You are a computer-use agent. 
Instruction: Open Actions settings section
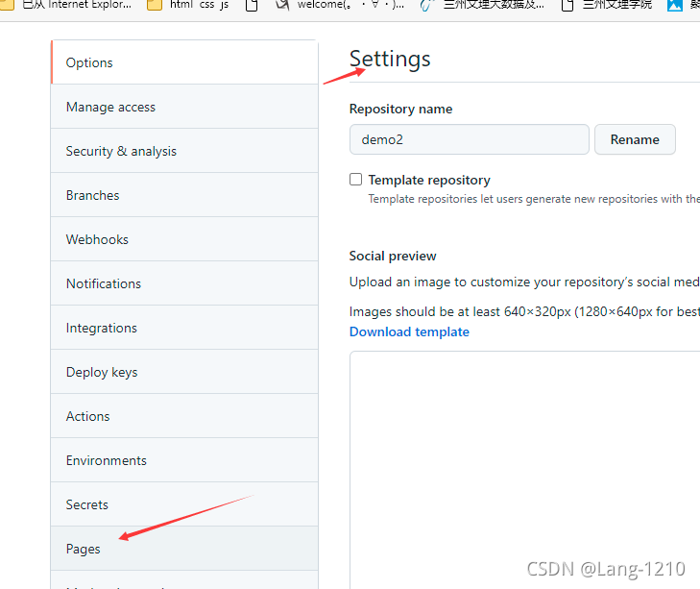(184, 416)
